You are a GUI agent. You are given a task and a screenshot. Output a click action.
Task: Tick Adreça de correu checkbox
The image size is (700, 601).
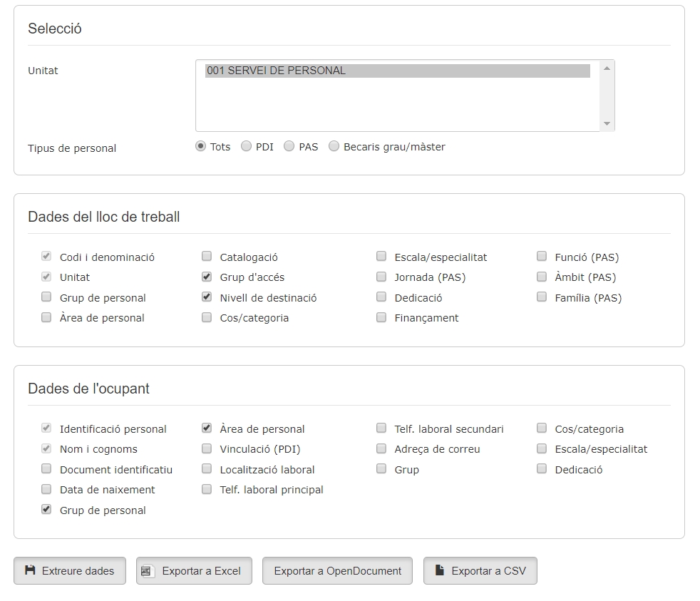(381, 448)
